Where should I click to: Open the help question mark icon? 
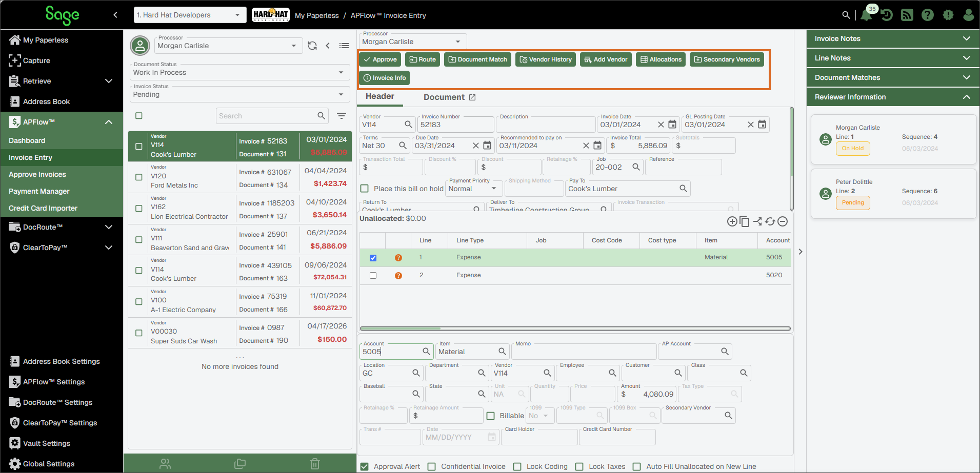click(928, 15)
